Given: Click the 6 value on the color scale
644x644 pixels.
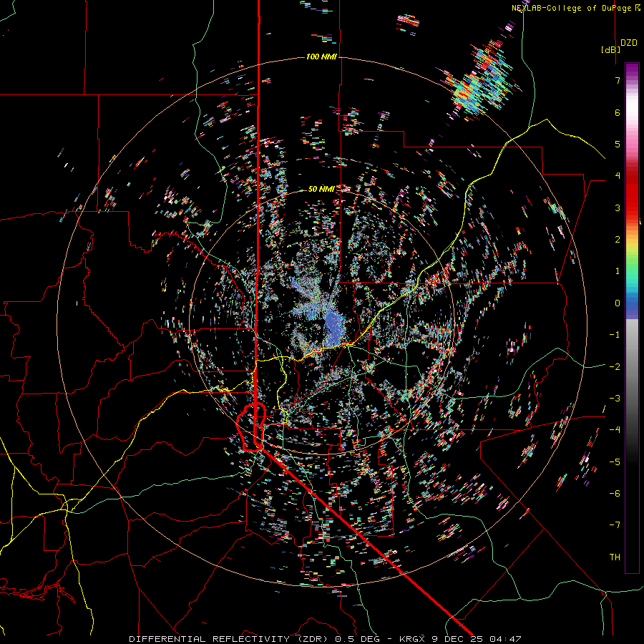Looking at the screenshot, I should (618, 112).
